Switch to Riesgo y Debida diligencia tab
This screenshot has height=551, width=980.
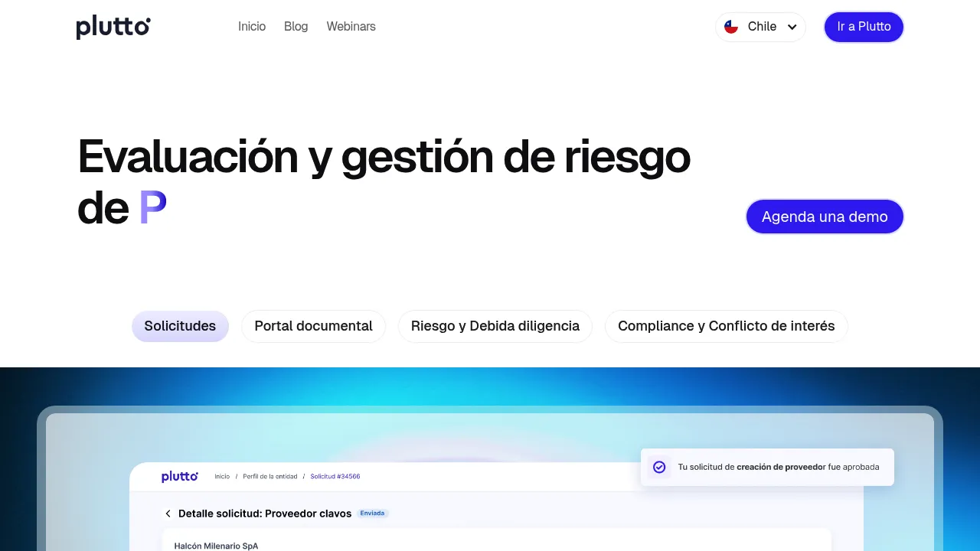coord(495,326)
